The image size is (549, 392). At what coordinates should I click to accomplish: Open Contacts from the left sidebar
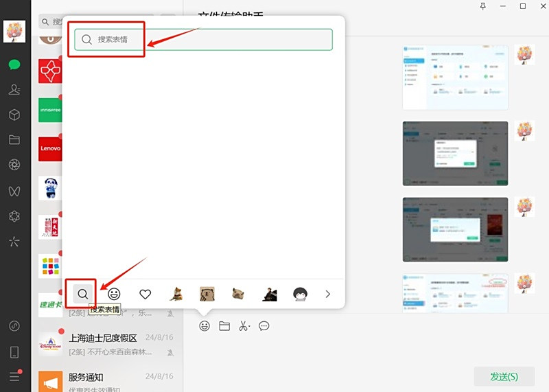pos(14,89)
